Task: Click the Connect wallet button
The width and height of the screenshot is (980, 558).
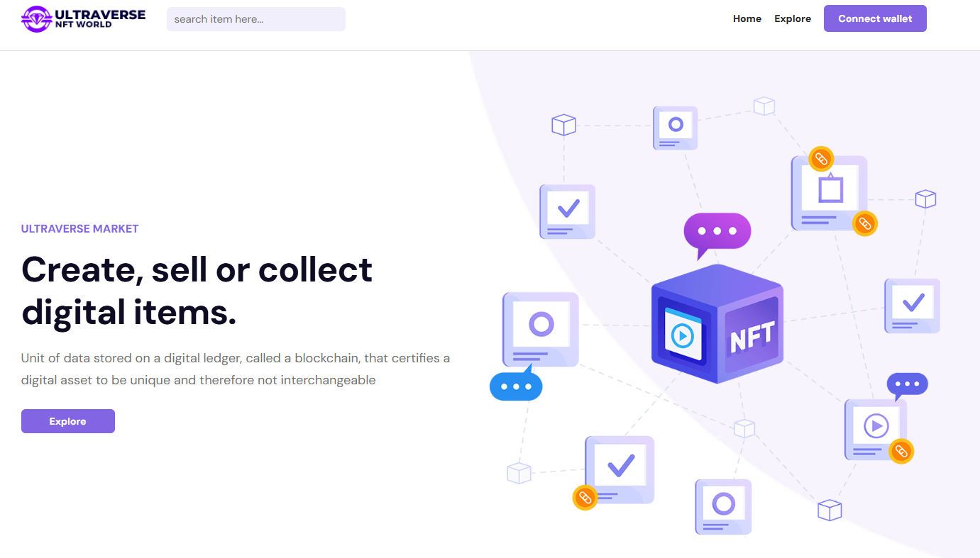Action: click(x=875, y=18)
